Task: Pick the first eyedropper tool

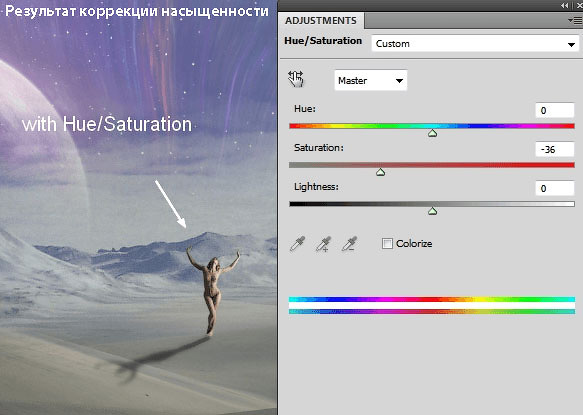Action: click(297, 244)
